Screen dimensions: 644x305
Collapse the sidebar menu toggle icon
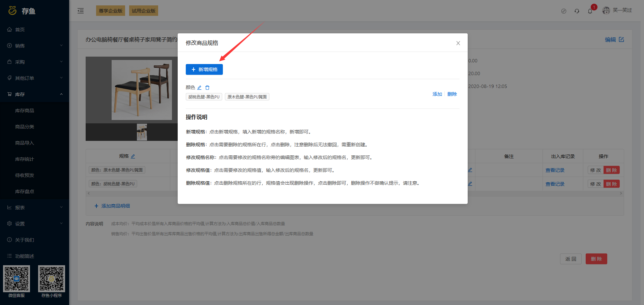(x=81, y=11)
